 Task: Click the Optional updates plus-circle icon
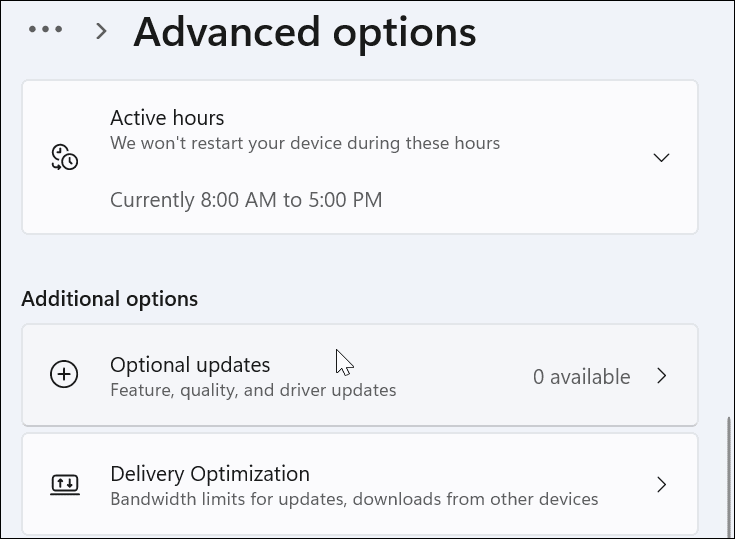tap(64, 375)
